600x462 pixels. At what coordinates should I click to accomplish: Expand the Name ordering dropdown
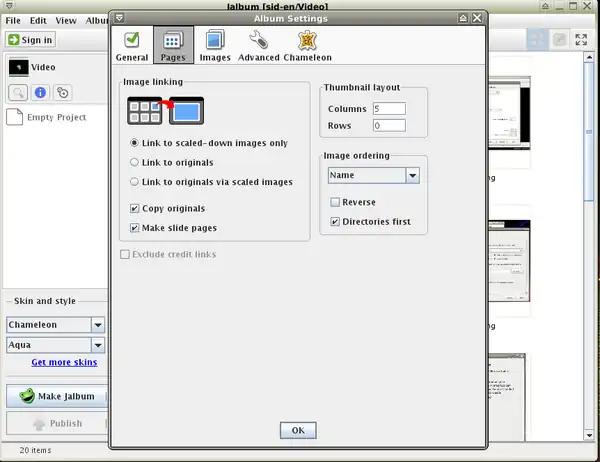411,175
